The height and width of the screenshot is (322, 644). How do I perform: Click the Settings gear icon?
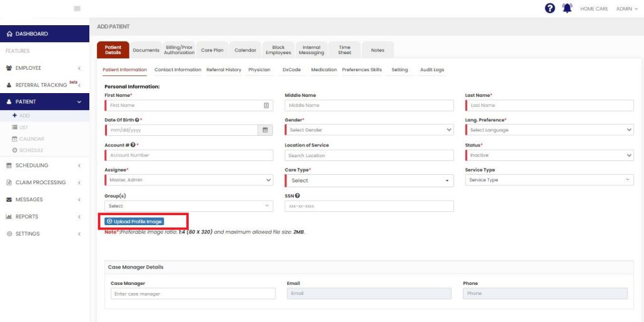(9, 234)
